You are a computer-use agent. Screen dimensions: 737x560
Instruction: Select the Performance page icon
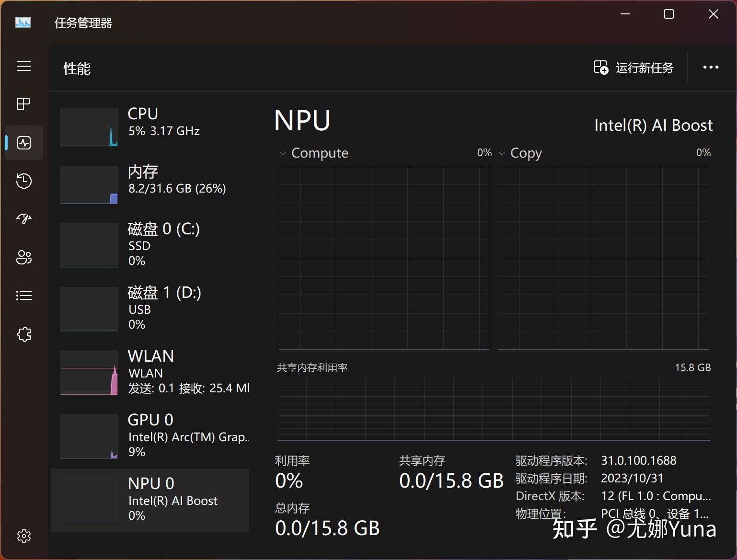(24, 143)
